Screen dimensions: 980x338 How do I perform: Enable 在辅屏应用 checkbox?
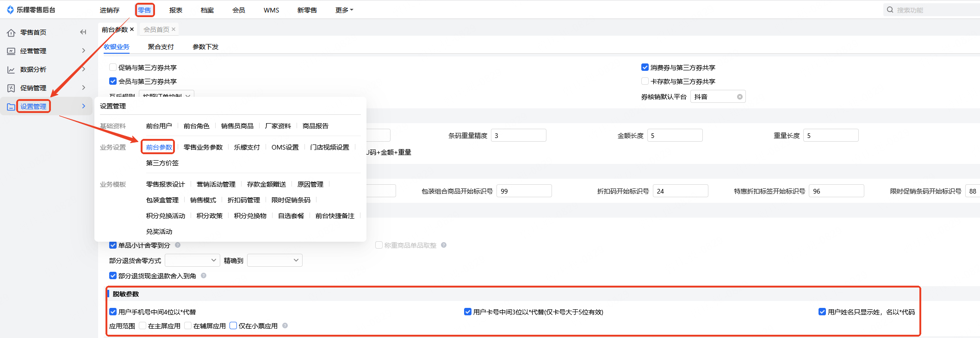[x=188, y=325]
